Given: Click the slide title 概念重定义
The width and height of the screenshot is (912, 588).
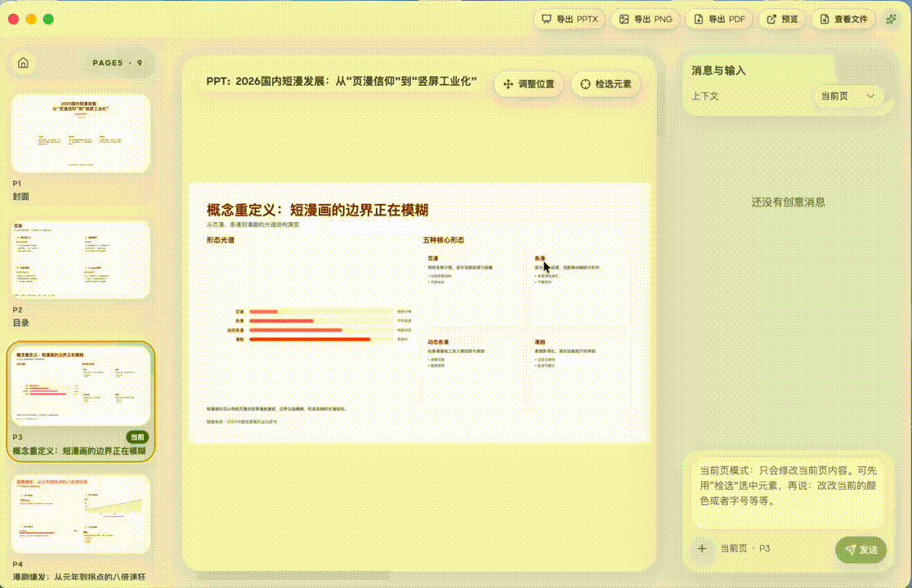Looking at the screenshot, I should (x=317, y=211).
